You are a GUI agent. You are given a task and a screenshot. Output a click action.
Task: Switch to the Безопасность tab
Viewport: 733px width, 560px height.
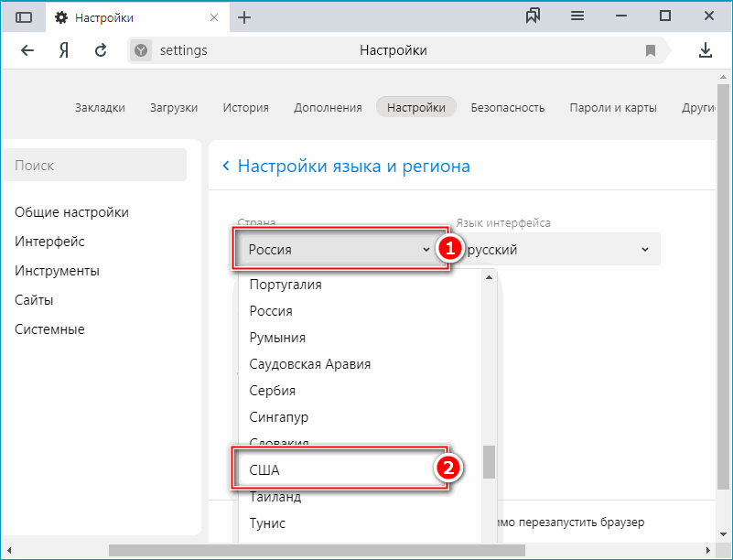[x=507, y=107]
